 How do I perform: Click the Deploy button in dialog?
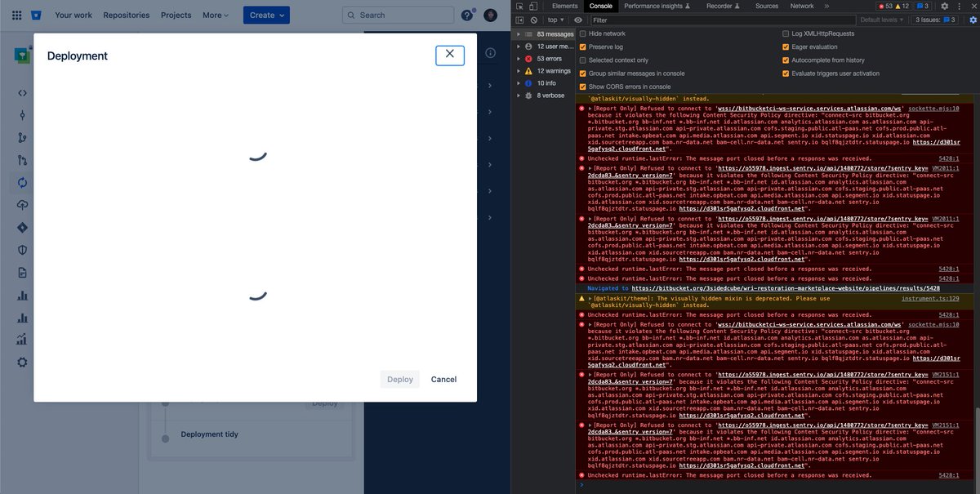pos(400,379)
